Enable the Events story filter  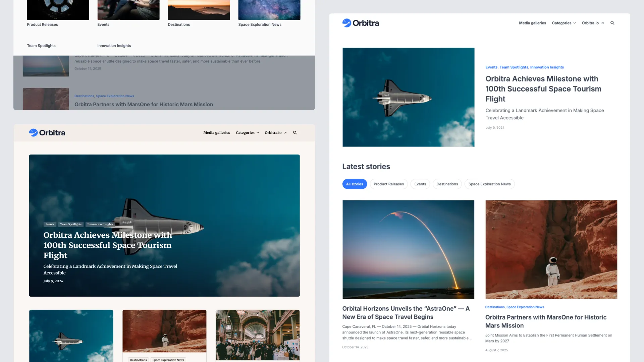420,184
